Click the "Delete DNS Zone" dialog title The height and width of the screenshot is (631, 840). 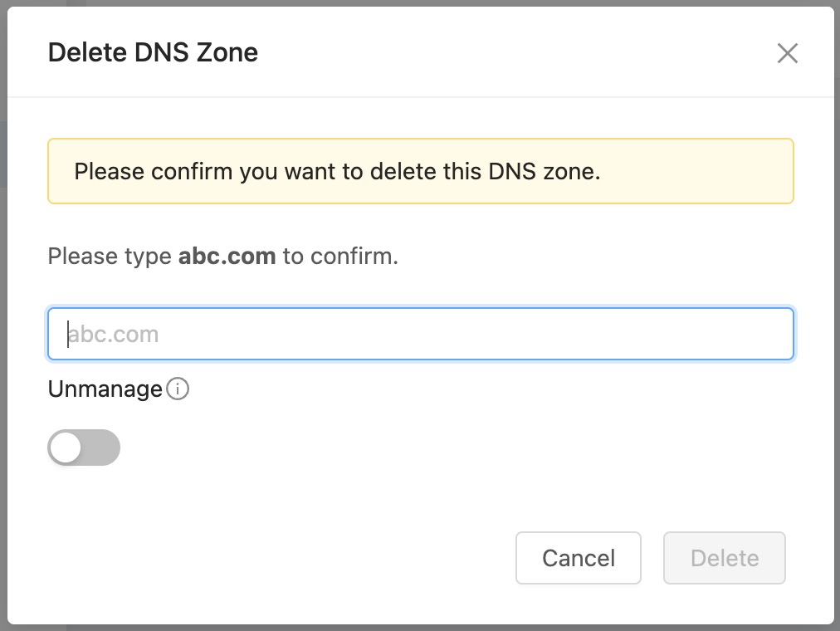coord(153,52)
